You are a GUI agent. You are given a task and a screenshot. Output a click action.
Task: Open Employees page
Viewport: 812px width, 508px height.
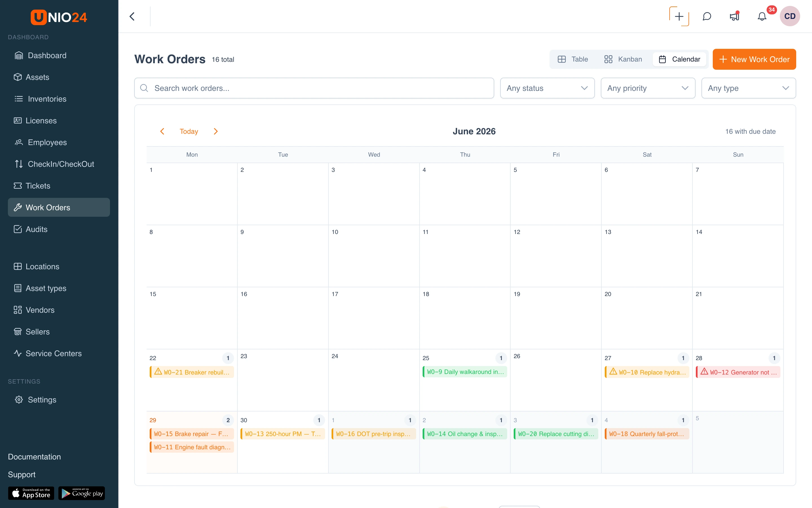click(59, 143)
